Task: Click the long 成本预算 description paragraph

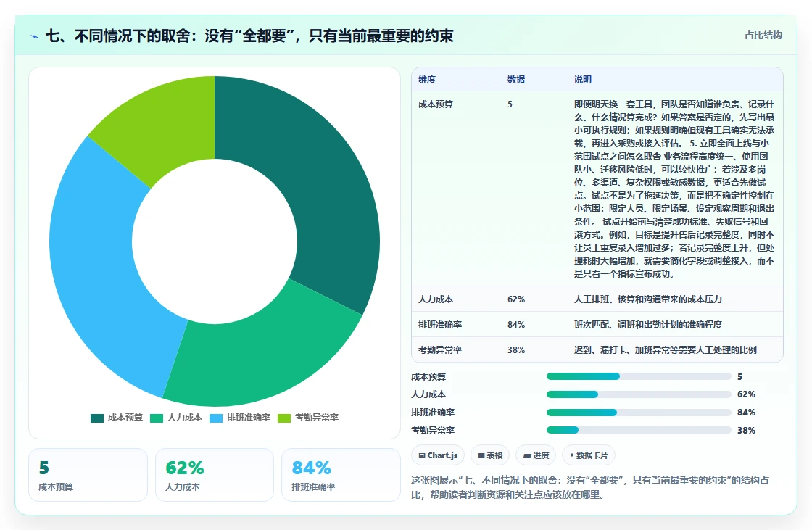Action: [x=674, y=189]
